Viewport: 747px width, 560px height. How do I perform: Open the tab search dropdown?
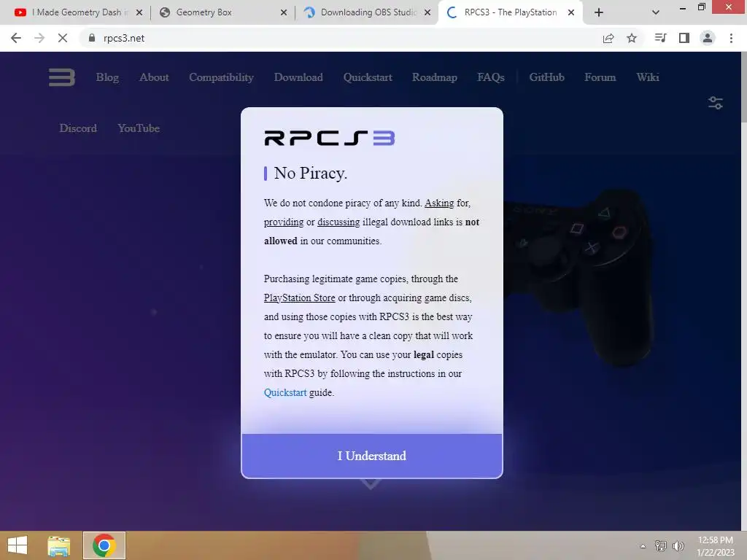pos(656,13)
